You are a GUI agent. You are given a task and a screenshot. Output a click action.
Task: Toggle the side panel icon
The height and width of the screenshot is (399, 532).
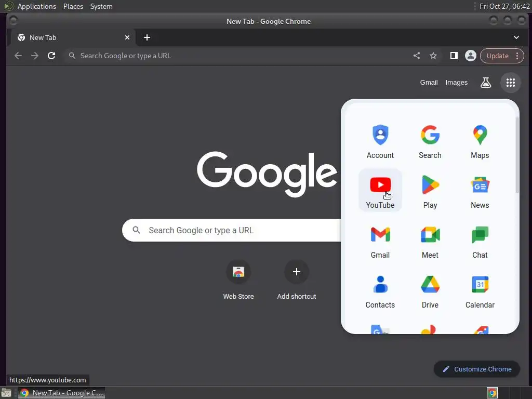point(454,56)
